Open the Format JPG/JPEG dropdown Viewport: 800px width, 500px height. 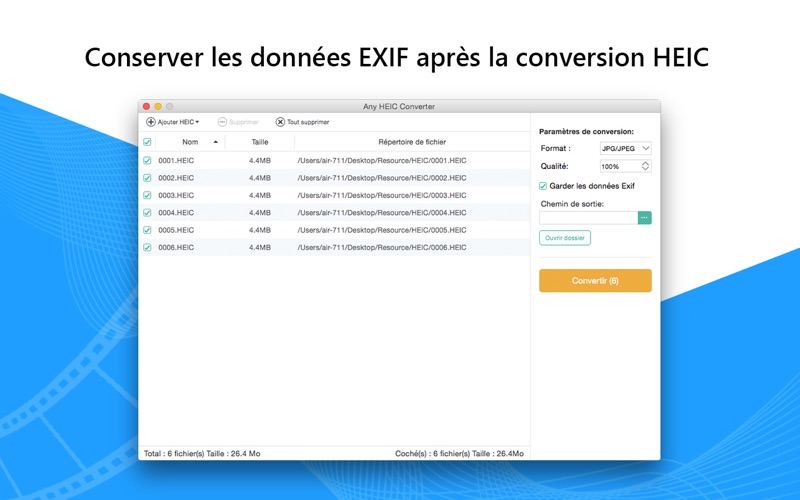click(x=626, y=148)
